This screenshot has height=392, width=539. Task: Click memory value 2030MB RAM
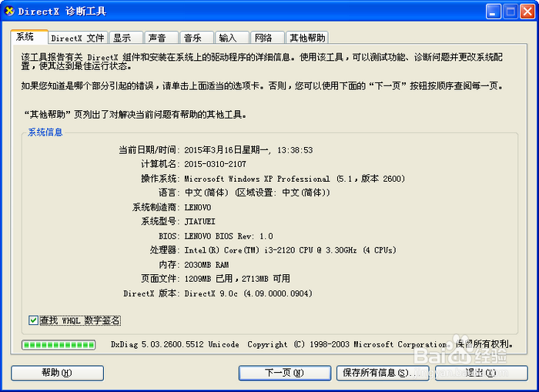tap(206, 265)
